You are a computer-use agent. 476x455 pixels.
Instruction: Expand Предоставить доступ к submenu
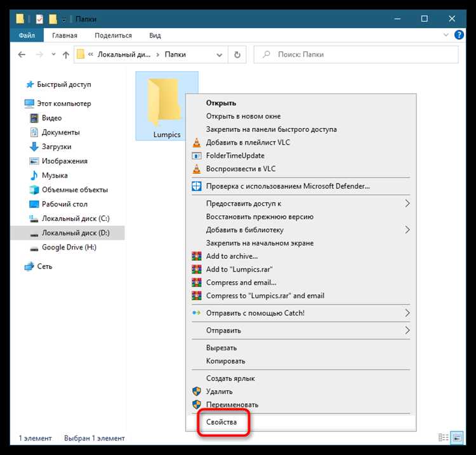click(x=301, y=203)
